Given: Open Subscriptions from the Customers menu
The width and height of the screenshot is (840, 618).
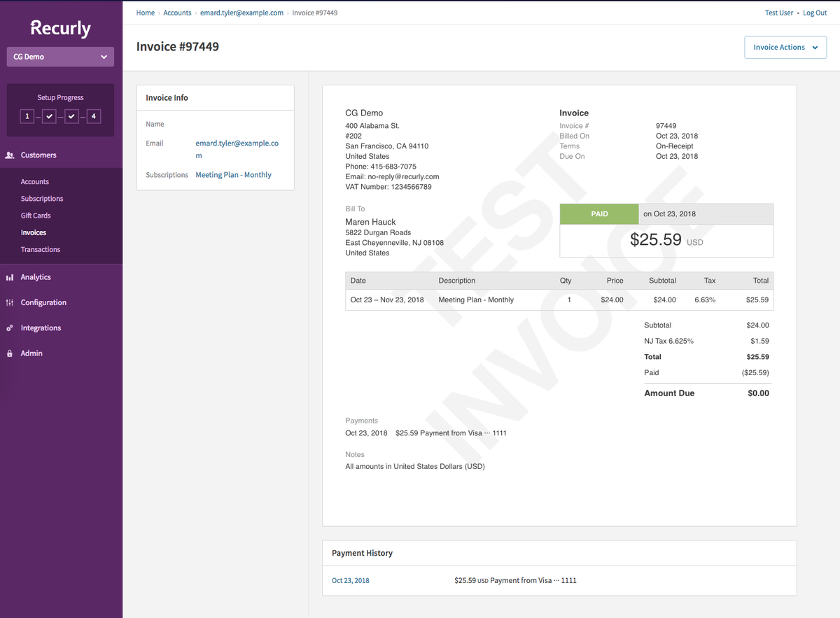Looking at the screenshot, I should [x=42, y=198].
